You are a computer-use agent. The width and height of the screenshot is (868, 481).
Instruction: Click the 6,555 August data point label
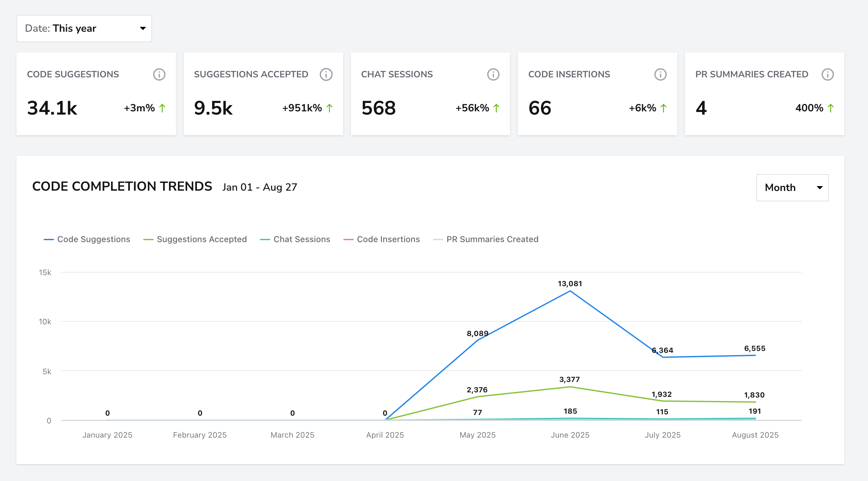[x=755, y=348]
